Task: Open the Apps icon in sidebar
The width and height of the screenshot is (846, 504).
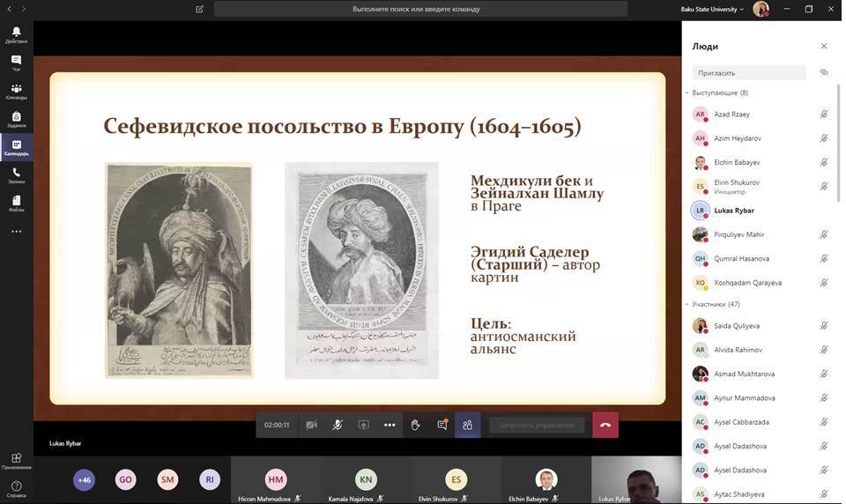Action: pos(16,460)
